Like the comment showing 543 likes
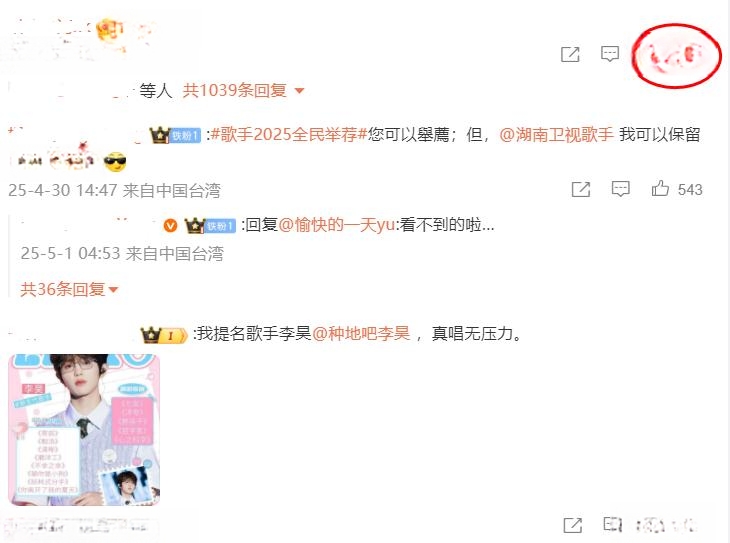The height and width of the screenshot is (543, 730). [660, 188]
